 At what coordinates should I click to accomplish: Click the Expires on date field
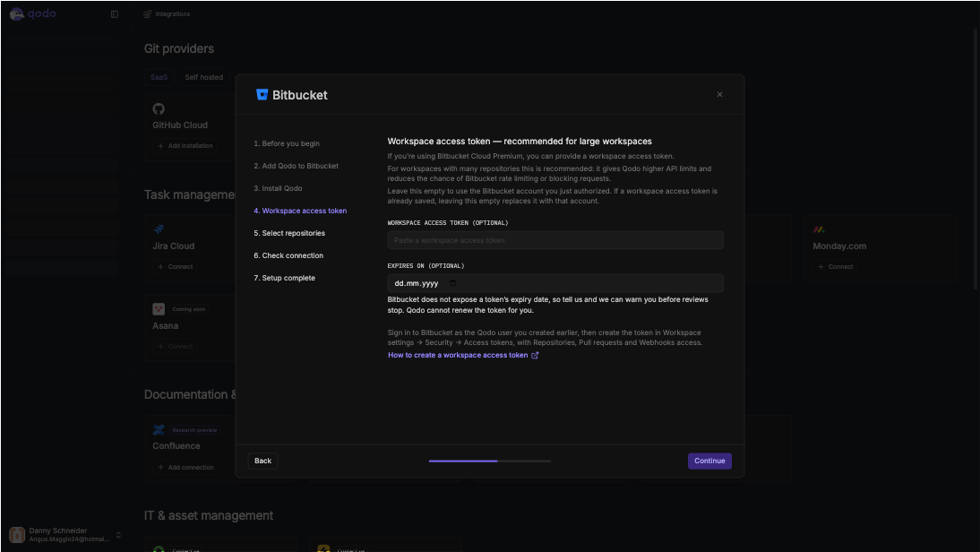[x=555, y=283]
